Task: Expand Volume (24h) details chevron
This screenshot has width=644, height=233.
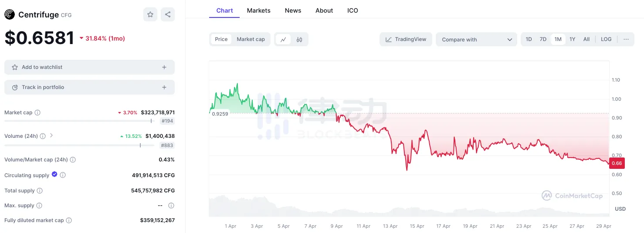Action: pyautogui.click(x=51, y=136)
